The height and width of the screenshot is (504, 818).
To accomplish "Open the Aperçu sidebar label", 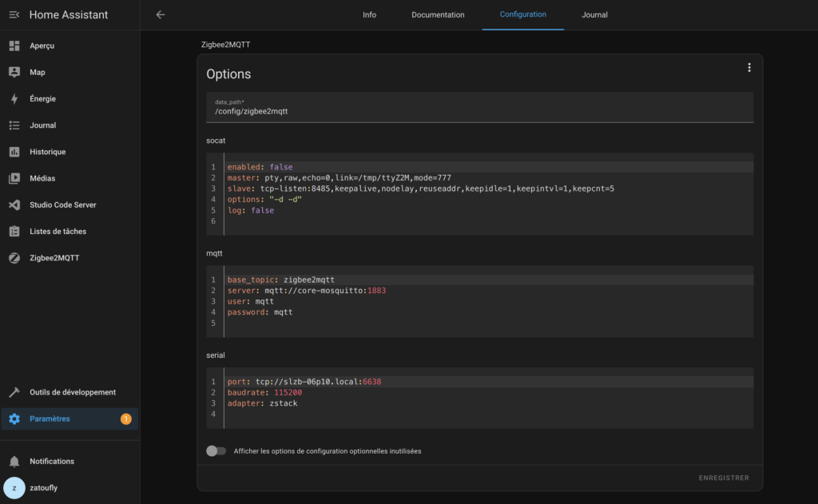I will coord(42,46).
